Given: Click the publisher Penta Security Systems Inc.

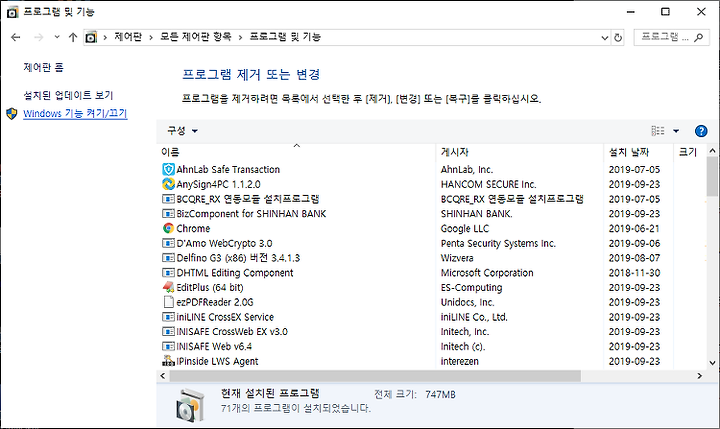Looking at the screenshot, I should click(x=498, y=243).
